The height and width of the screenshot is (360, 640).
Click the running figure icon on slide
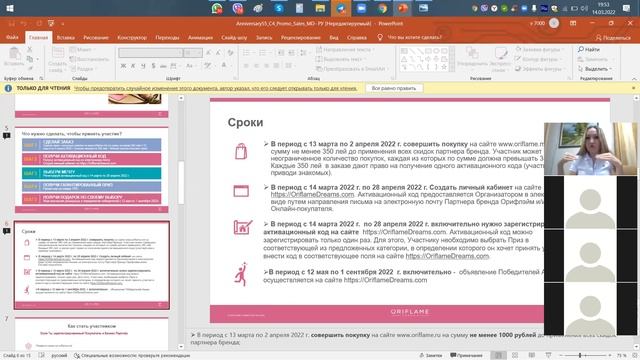tap(241, 274)
